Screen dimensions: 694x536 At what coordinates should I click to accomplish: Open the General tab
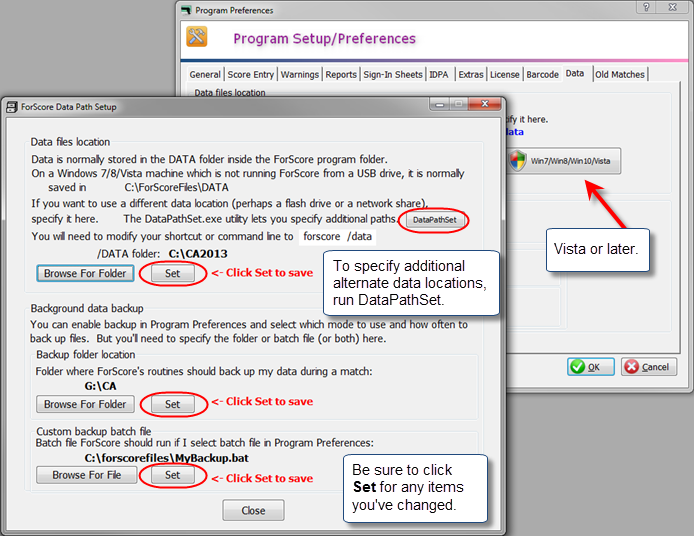coord(205,74)
